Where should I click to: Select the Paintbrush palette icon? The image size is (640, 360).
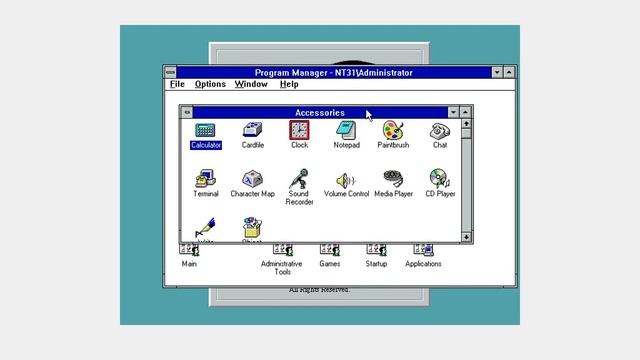pos(393,130)
